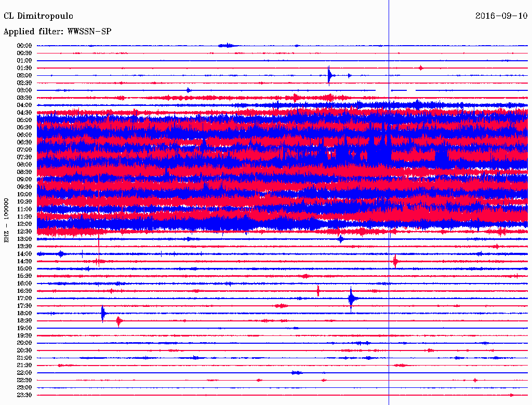Select the 01:30 time label
Viewport: 532px width, 405px height.
point(24,68)
